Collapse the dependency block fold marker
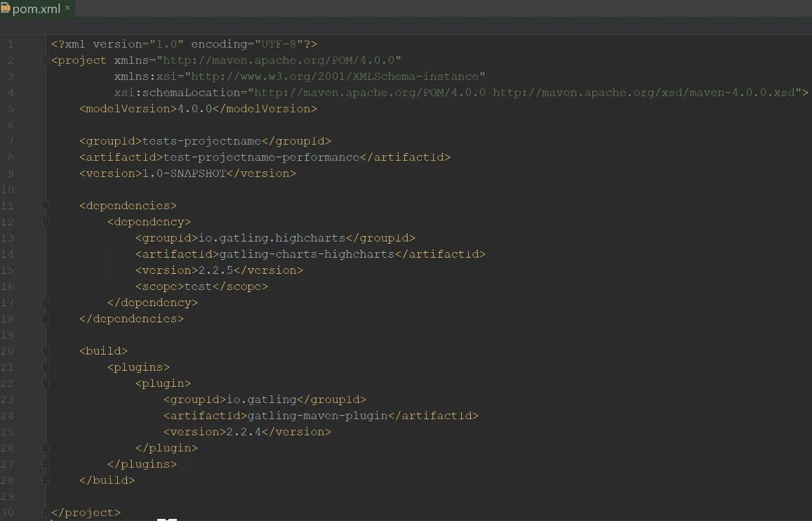This screenshot has height=521, width=812. pos(46,222)
